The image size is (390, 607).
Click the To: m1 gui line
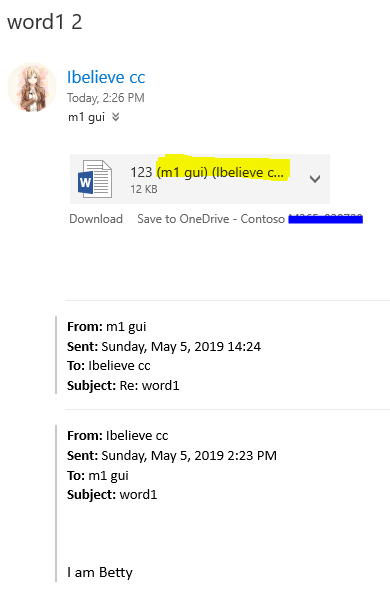coord(98,475)
